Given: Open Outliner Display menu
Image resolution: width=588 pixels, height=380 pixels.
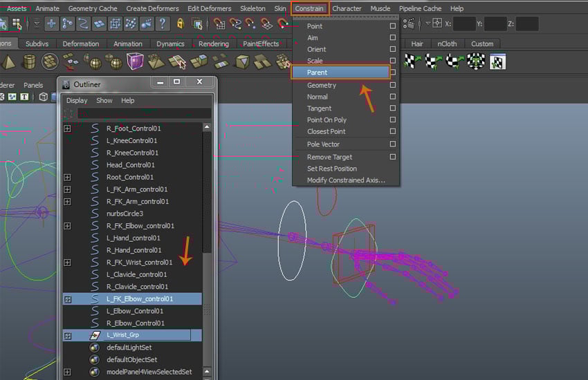Looking at the screenshot, I should (x=77, y=100).
